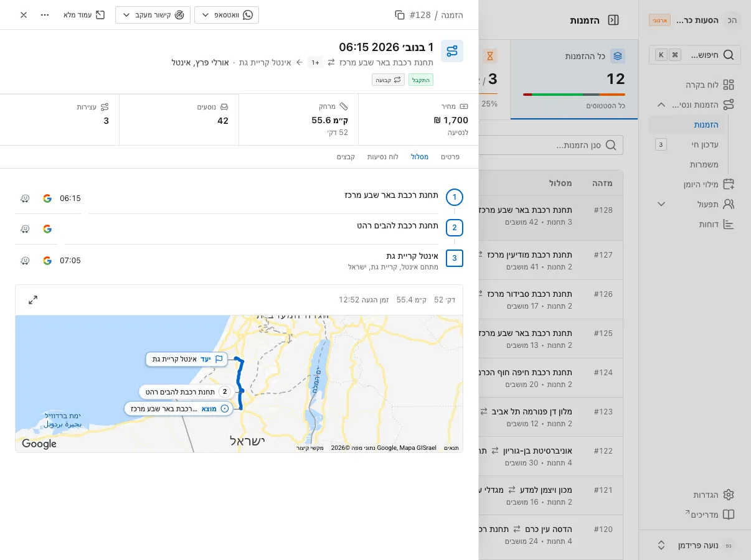Open the נועה פרידמן user switcher

[695, 545]
